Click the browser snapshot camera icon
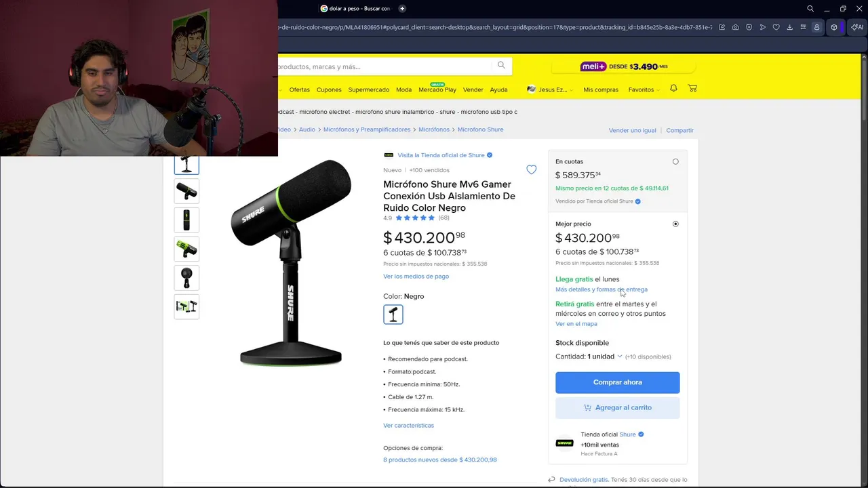Viewport: 868px width, 488px height. [735, 27]
